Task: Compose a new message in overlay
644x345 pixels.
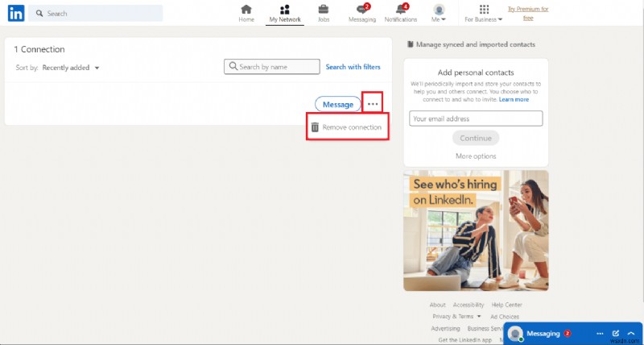Action: [x=615, y=334]
